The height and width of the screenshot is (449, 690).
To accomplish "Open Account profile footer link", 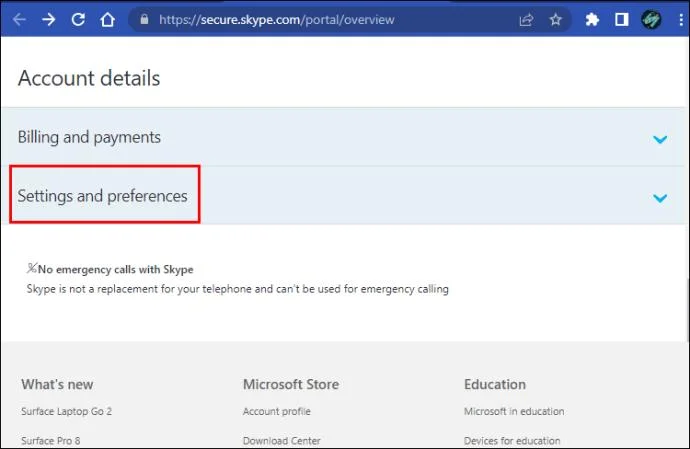I will 277,411.
